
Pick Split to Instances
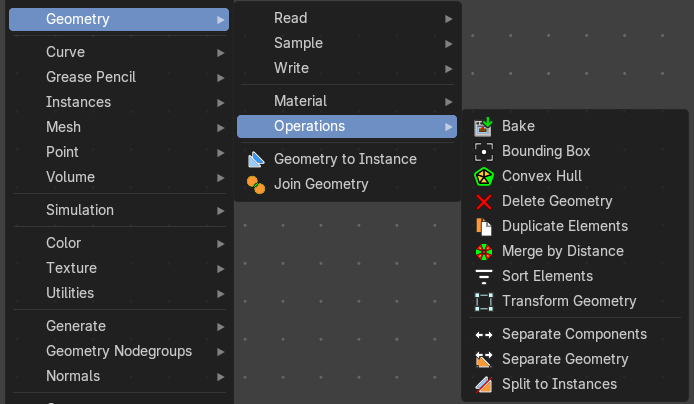click(x=574, y=385)
